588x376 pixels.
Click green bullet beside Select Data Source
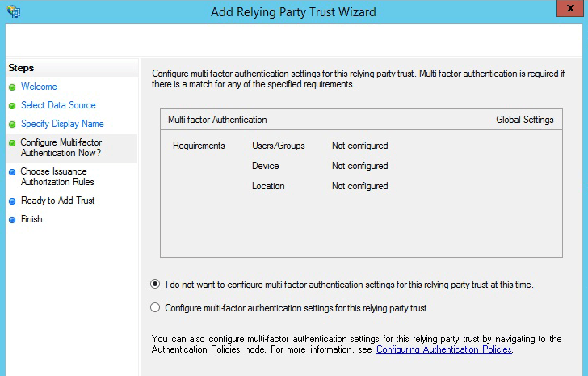pos(12,106)
